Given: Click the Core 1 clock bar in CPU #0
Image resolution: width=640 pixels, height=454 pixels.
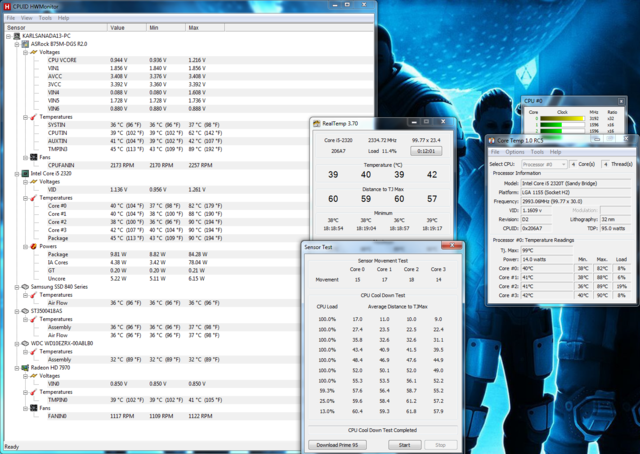Looking at the screenshot, I should (x=562, y=125).
